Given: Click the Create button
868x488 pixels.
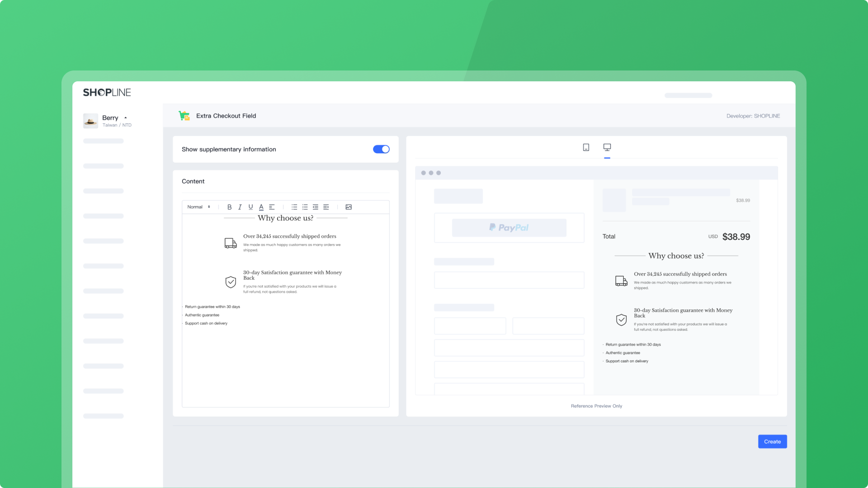Looking at the screenshot, I should click(x=772, y=441).
